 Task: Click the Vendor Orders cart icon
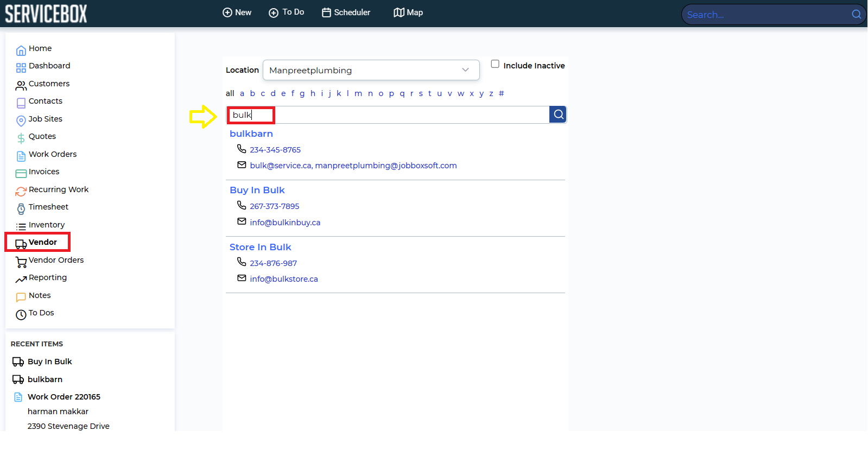(x=21, y=262)
